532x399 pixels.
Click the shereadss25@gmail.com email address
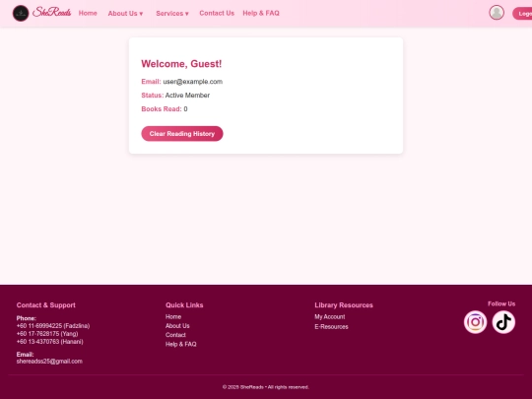point(49,362)
